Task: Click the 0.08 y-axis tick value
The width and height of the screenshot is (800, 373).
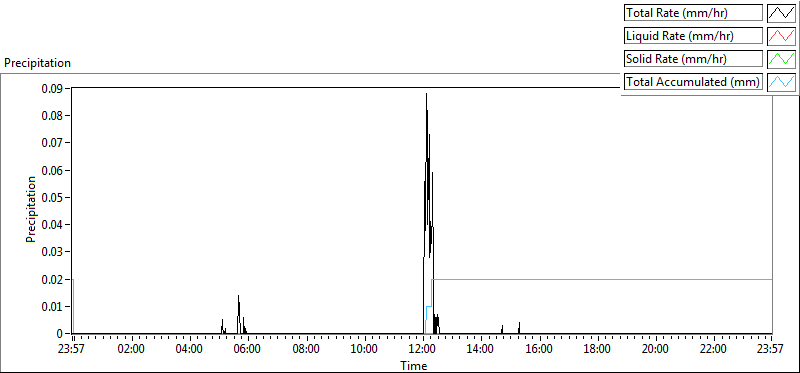Action: [x=53, y=115]
